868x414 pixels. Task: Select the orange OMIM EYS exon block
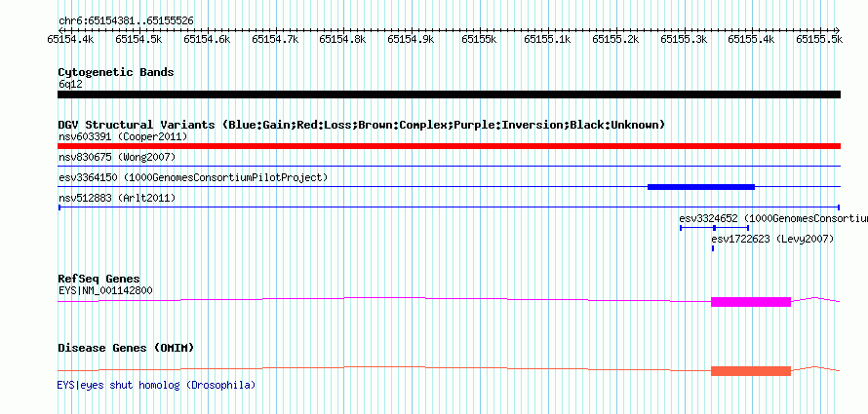751,371
